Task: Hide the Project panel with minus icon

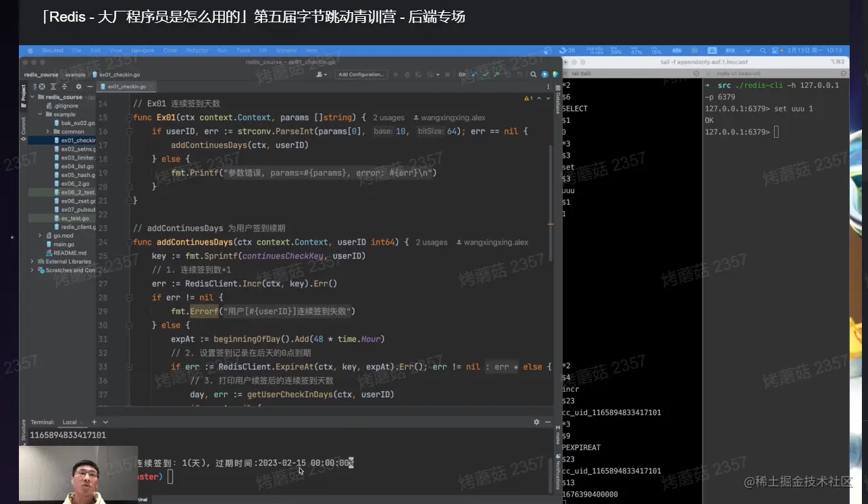Action: [x=89, y=86]
